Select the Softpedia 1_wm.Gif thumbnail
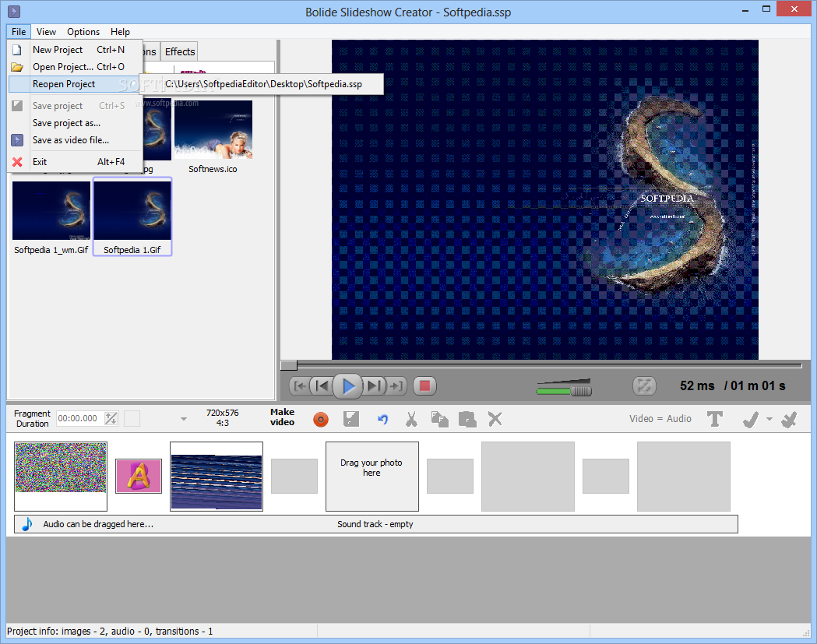Image resolution: width=817 pixels, height=644 pixels. point(51,218)
